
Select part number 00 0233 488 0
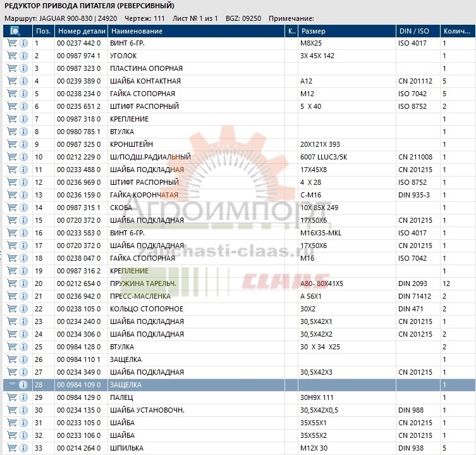[78, 170]
